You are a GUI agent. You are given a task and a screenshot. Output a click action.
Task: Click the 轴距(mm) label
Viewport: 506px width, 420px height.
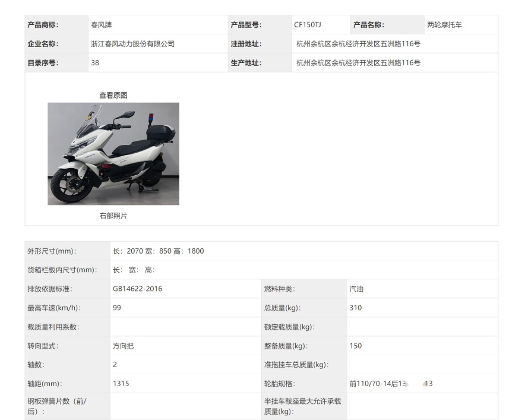[45, 384]
